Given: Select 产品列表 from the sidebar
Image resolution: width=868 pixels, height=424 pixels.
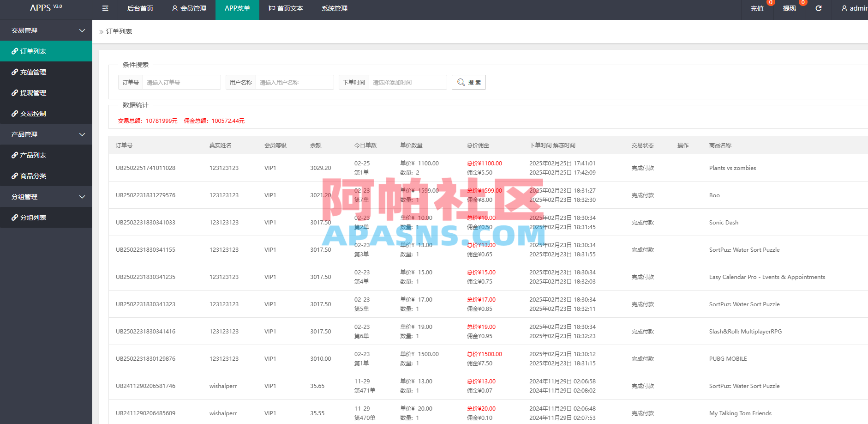Looking at the screenshot, I should tap(33, 155).
